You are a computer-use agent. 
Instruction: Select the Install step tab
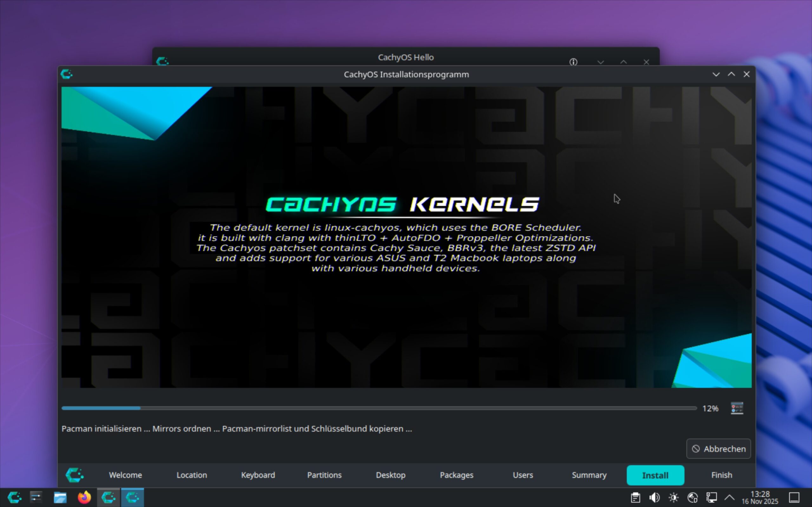(655, 475)
